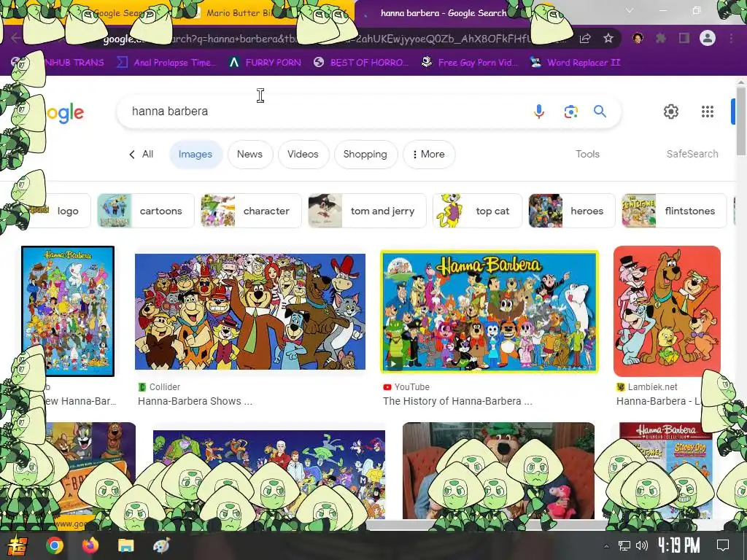Viewport: 747px width, 560px height.
Task: Click the Hanna-Barbera Shows ... caption
Action: click(196, 402)
